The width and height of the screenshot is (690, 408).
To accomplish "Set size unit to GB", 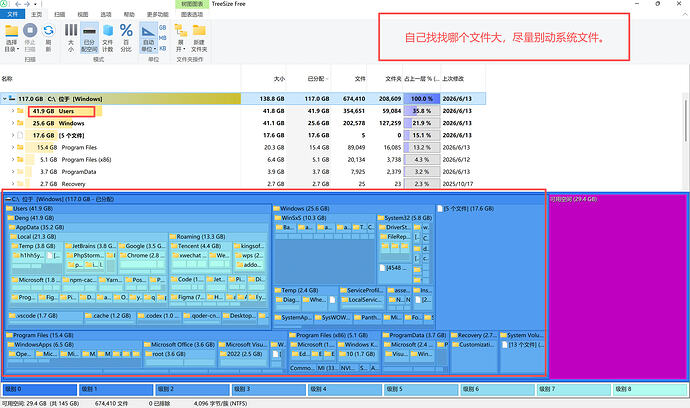I will click(x=163, y=28).
